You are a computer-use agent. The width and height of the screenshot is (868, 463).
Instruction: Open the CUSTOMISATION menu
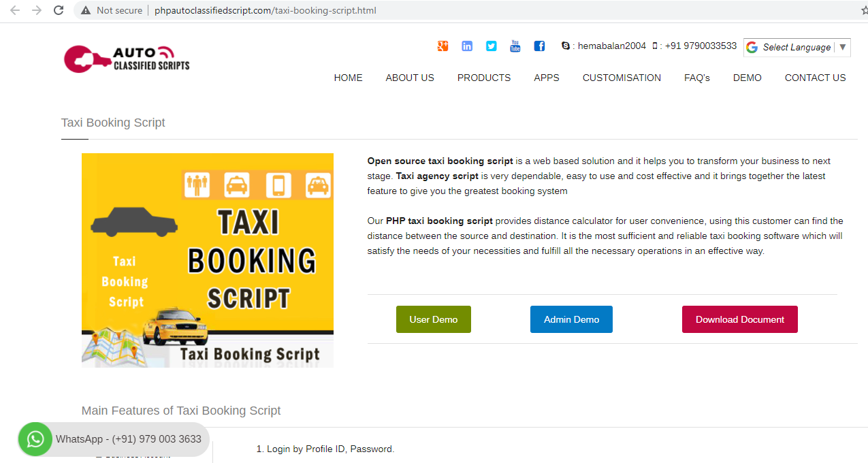[622, 78]
